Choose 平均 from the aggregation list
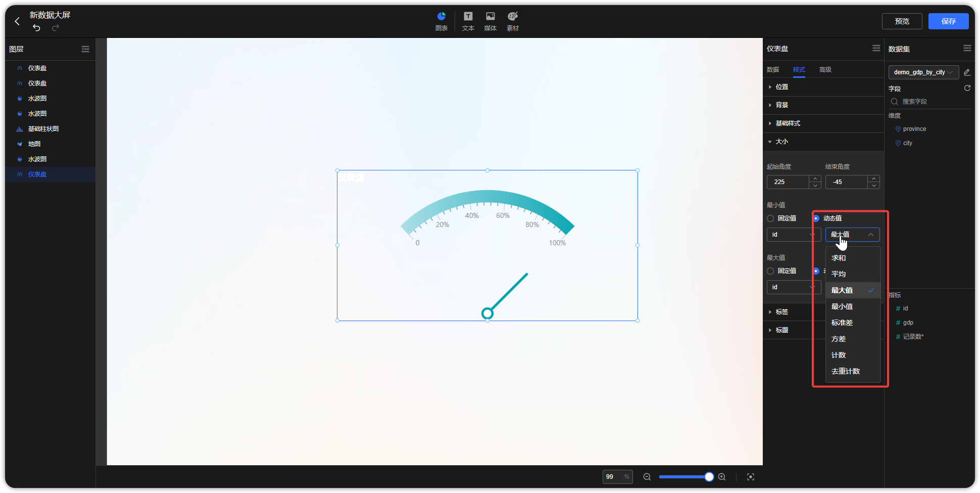The width and height of the screenshot is (980, 493). point(853,274)
